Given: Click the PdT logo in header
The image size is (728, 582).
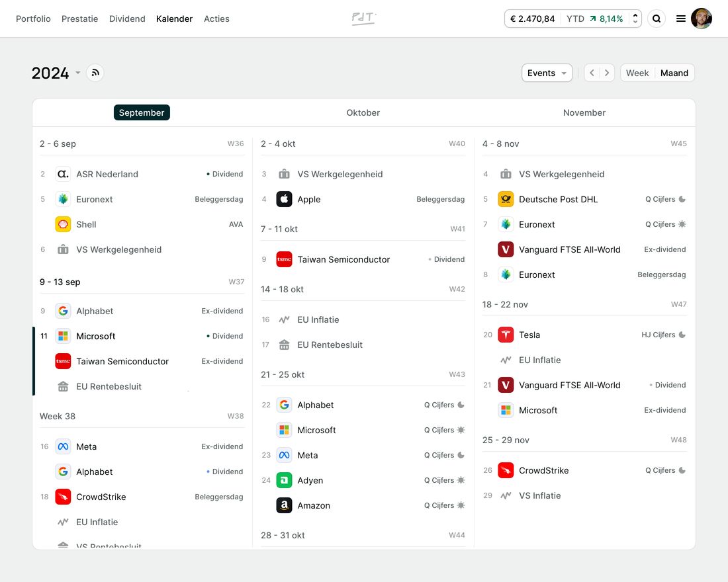Looking at the screenshot, I should click(x=363, y=19).
